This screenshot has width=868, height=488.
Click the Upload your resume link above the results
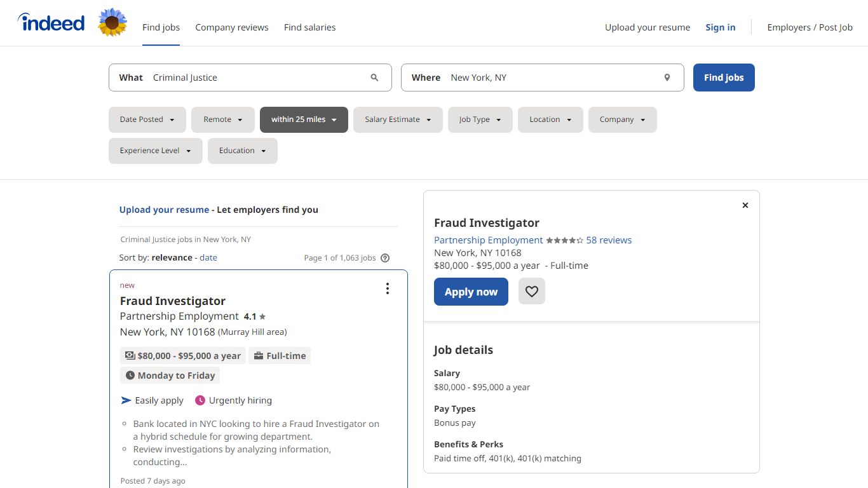coord(164,210)
